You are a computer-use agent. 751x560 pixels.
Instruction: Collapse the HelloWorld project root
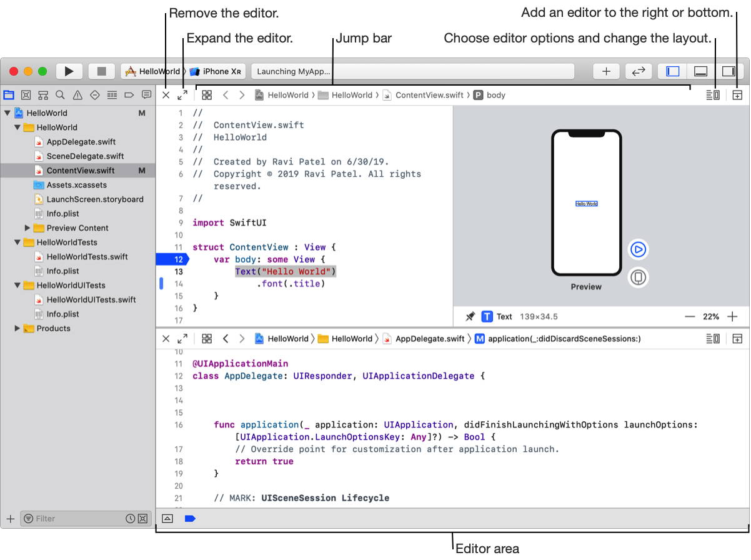[x=7, y=113]
